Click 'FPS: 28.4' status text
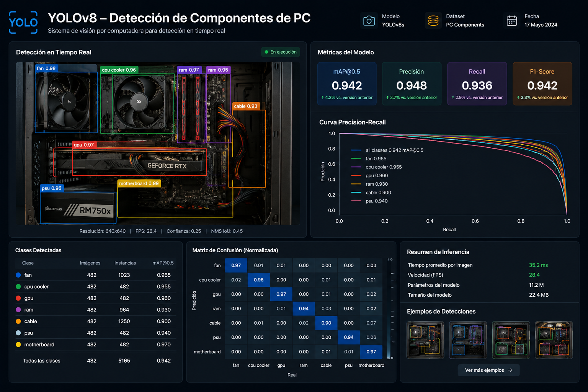 [146, 231]
